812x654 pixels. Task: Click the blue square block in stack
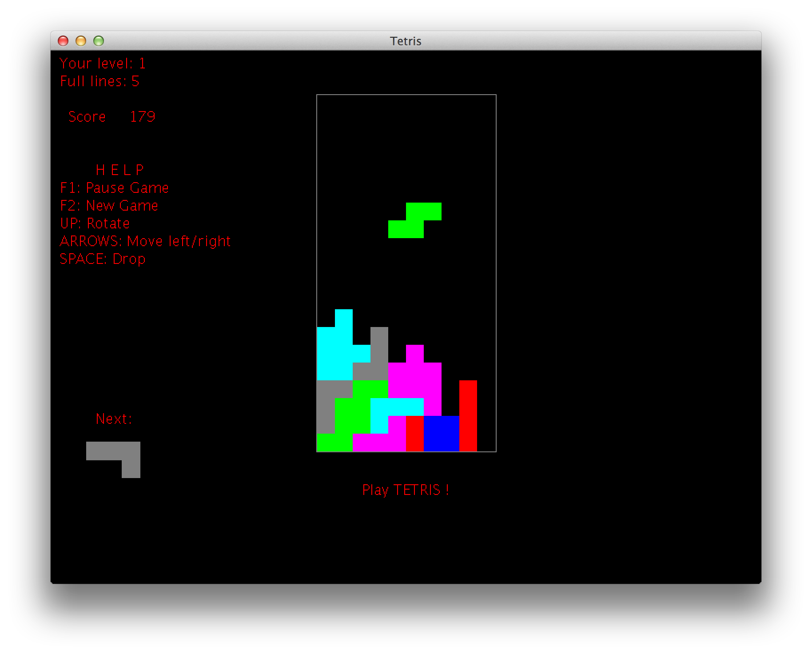(x=442, y=434)
